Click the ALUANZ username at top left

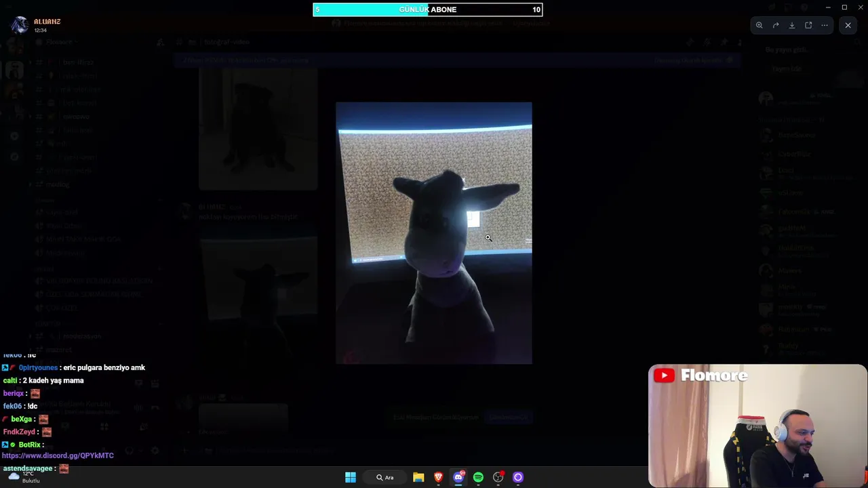click(47, 22)
